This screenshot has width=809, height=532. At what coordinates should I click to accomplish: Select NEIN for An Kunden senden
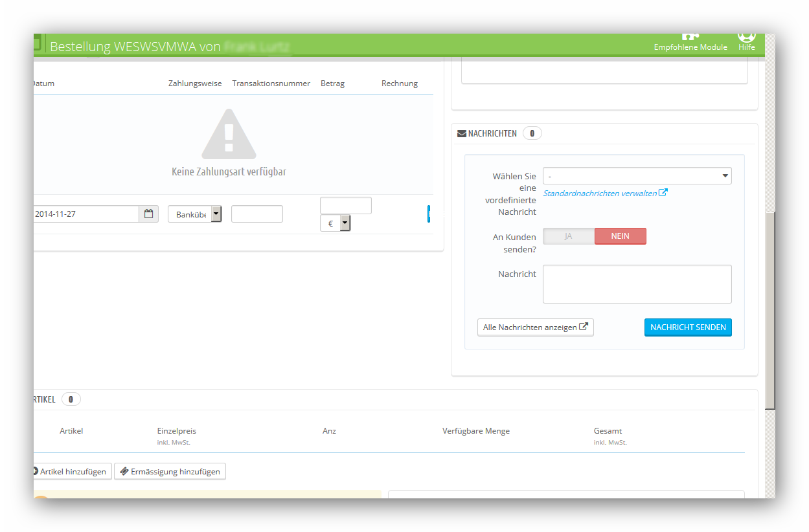621,236
